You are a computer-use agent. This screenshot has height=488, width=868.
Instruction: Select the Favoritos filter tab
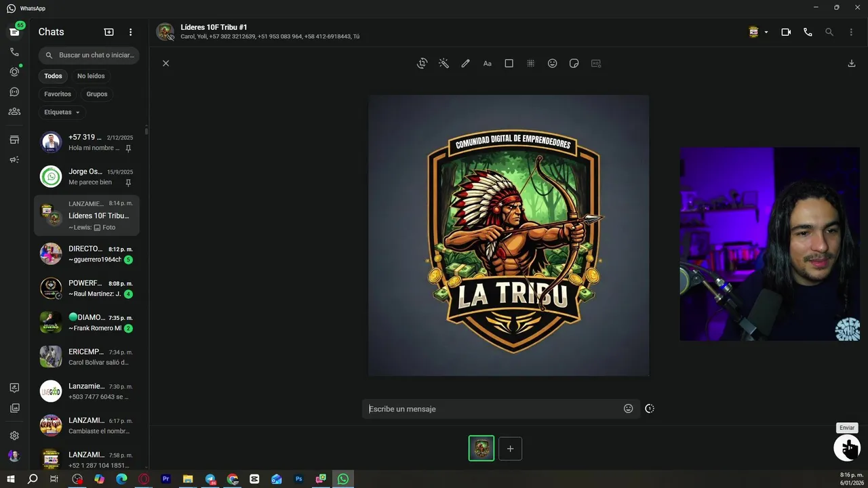click(58, 94)
